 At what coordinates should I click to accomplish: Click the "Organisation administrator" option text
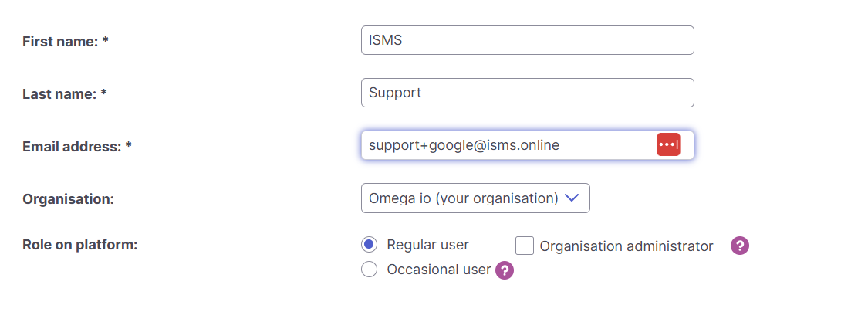627,246
